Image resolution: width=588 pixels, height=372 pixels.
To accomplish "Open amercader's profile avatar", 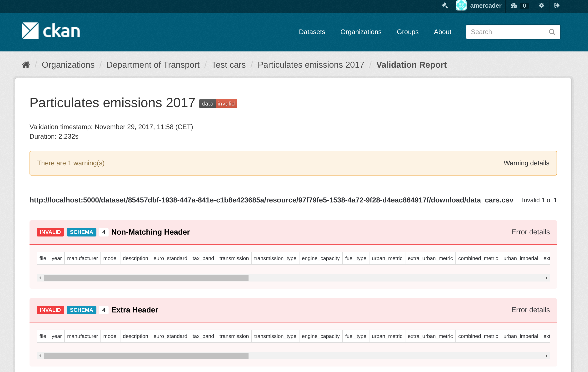I will [x=461, y=5].
